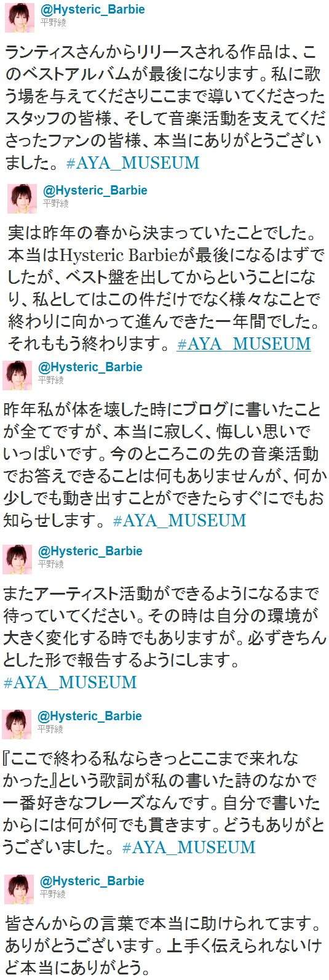Image resolution: width=329 pixels, height=980 pixels.
Task: Click the avatar of the fifth tweet
Action: click(17, 723)
